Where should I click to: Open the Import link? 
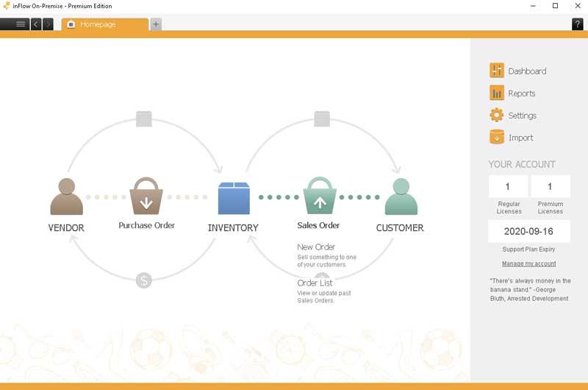tap(521, 138)
